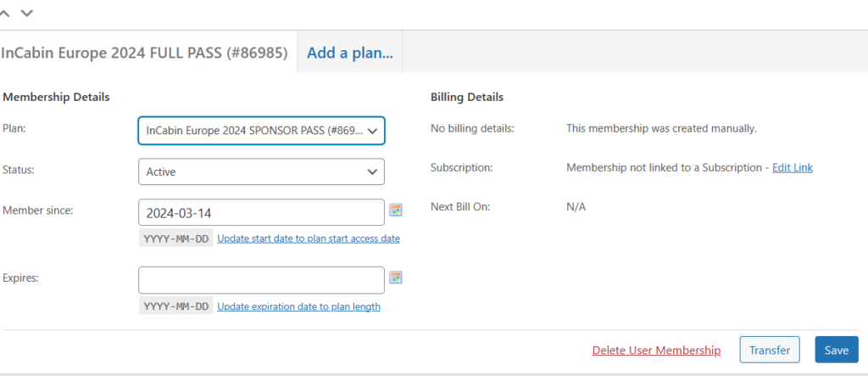Click Update expiration date to plan length
This screenshot has width=868, height=376.
pos(298,306)
